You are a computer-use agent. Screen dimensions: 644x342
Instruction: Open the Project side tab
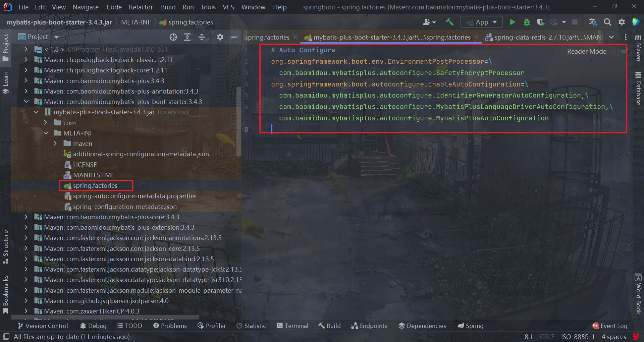[x=6, y=47]
